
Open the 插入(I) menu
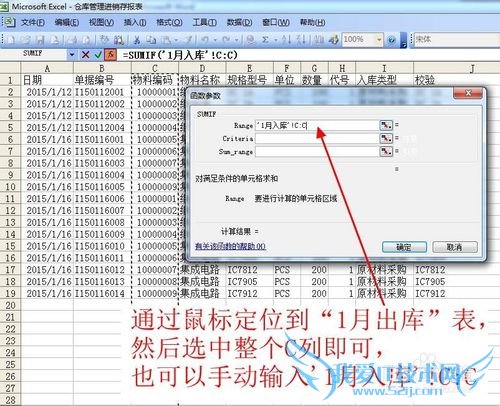(x=135, y=22)
